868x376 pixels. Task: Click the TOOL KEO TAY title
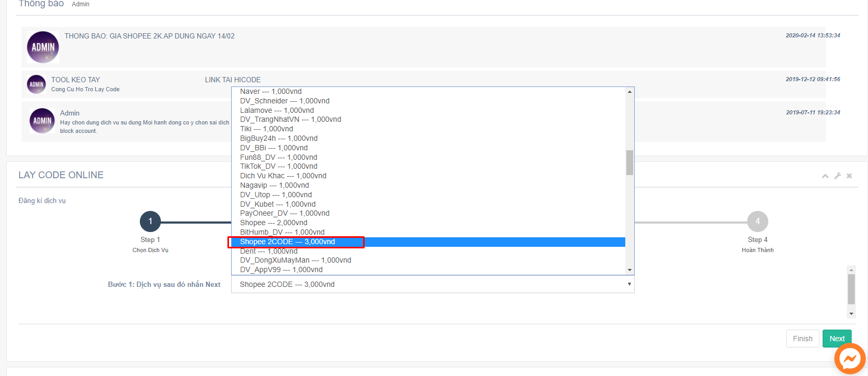75,80
